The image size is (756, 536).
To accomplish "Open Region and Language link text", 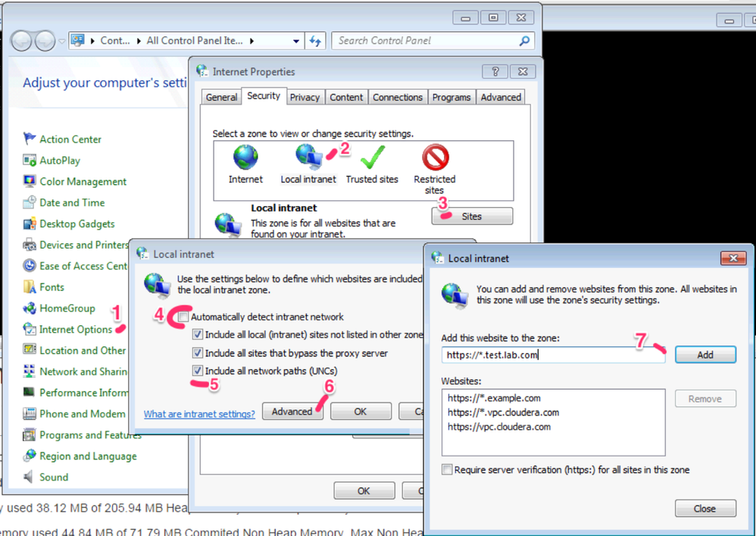I will (88, 456).
